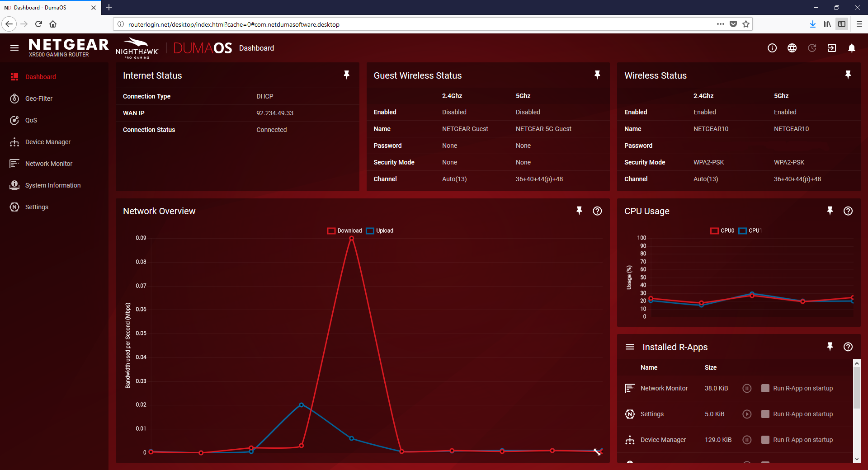Toggle the Upload series in the Network Overview legend
Image resolution: width=868 pixels, height=470 pixels.
[x=380, y=230]
